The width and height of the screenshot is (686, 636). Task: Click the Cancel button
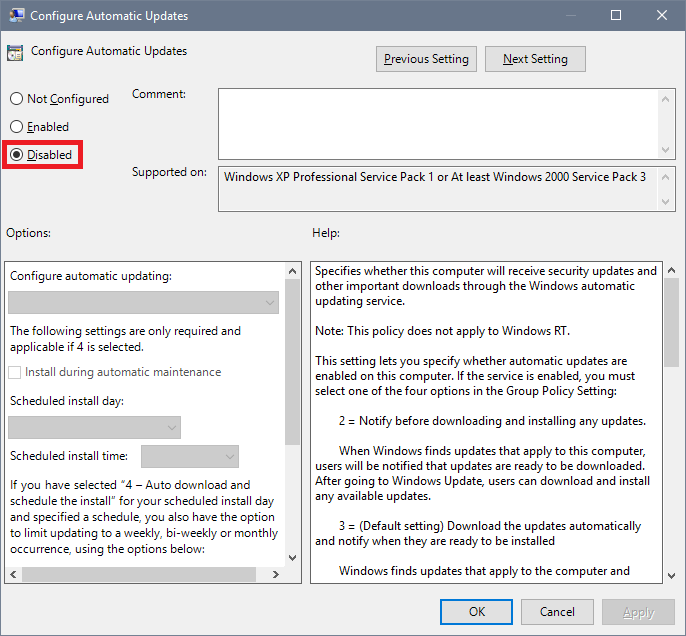[557, 612]
